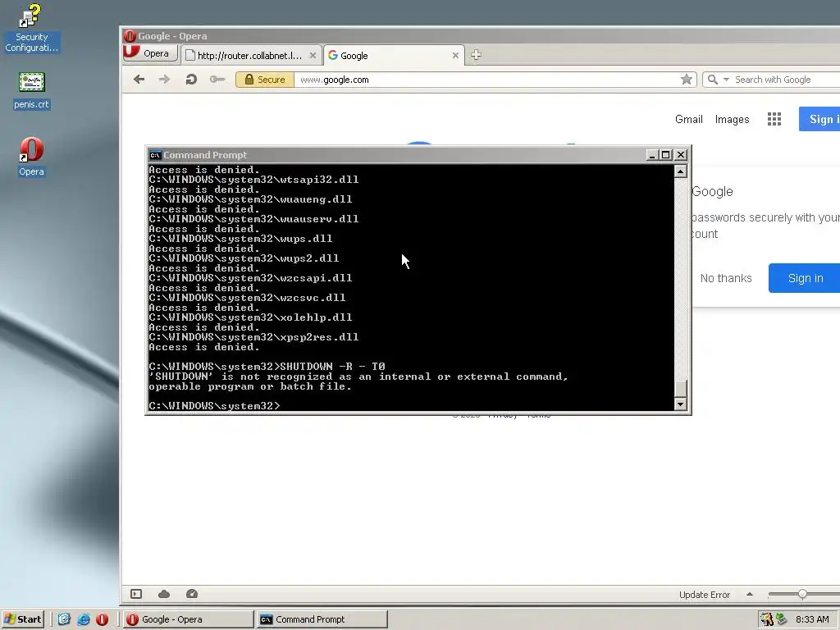The height and width of the screenshot is (630, 840).
Task: Click the Opera Turbo gauge icon
Action: point(192,594)
